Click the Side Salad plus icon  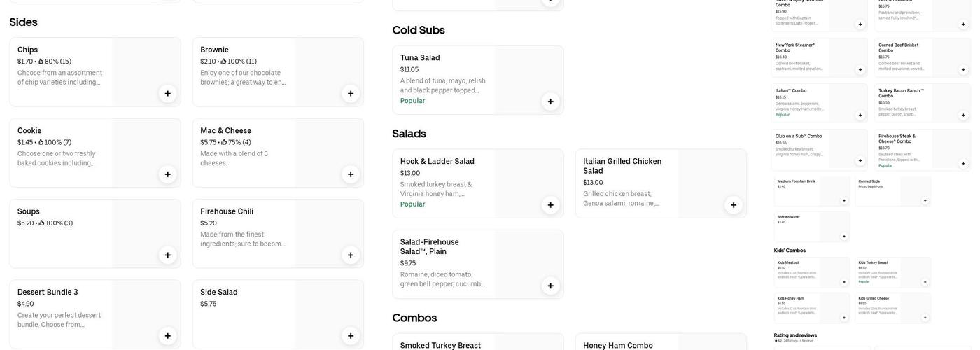(351, 336)
